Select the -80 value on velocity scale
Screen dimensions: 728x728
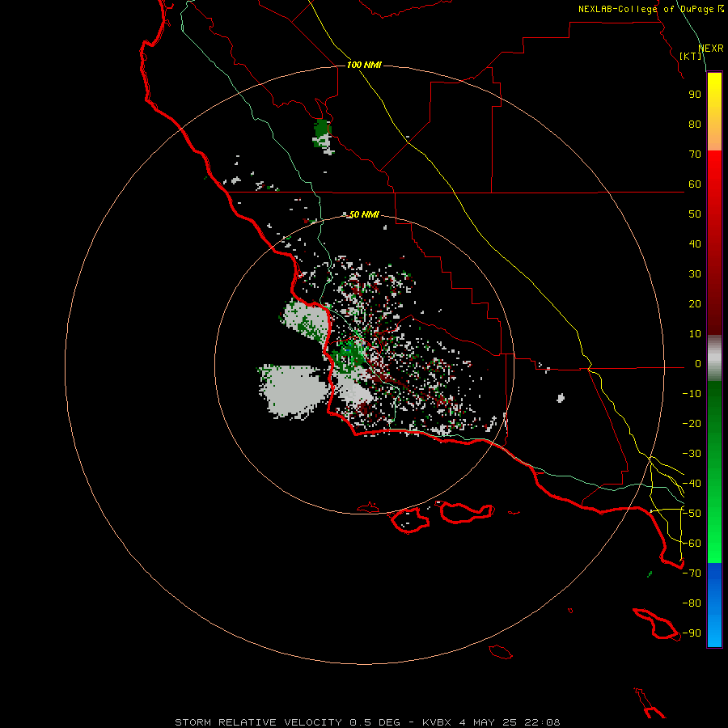692,603
